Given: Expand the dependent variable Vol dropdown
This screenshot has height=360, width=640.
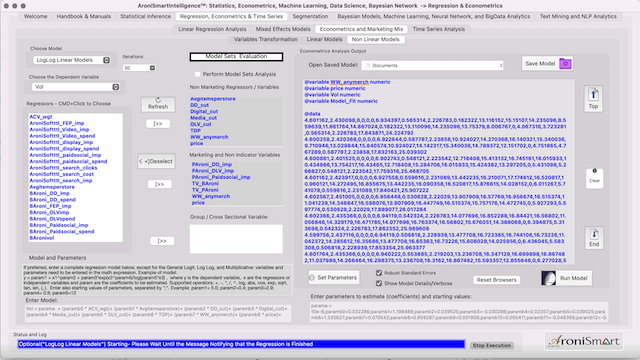Looking at the screenshot, I should pos(76,87).
